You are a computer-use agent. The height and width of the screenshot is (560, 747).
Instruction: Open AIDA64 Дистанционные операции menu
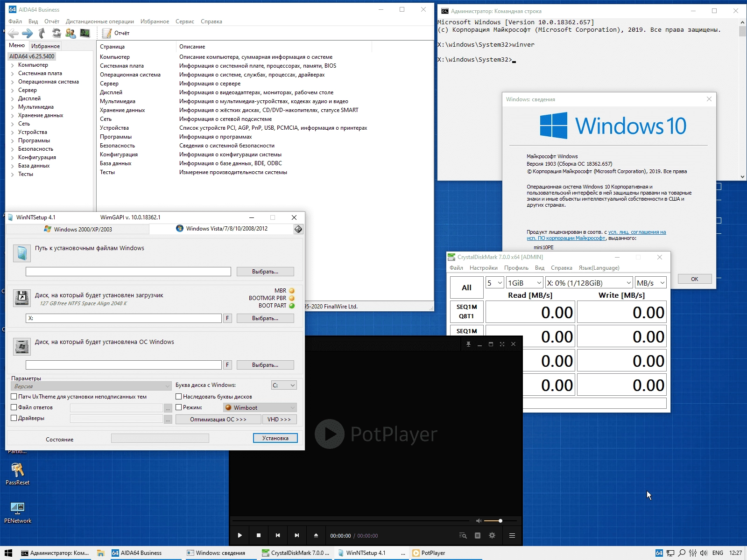(x=99, y=21)
